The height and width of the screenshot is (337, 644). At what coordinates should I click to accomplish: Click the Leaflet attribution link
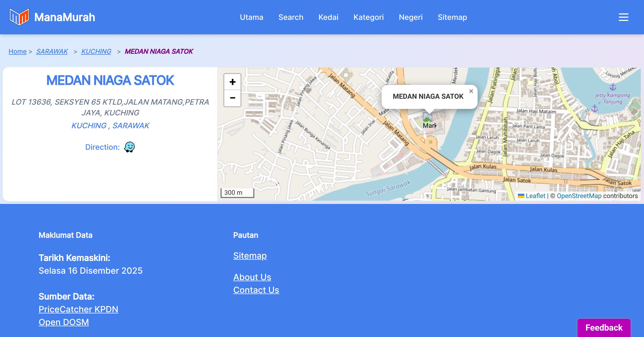point(535,196)
